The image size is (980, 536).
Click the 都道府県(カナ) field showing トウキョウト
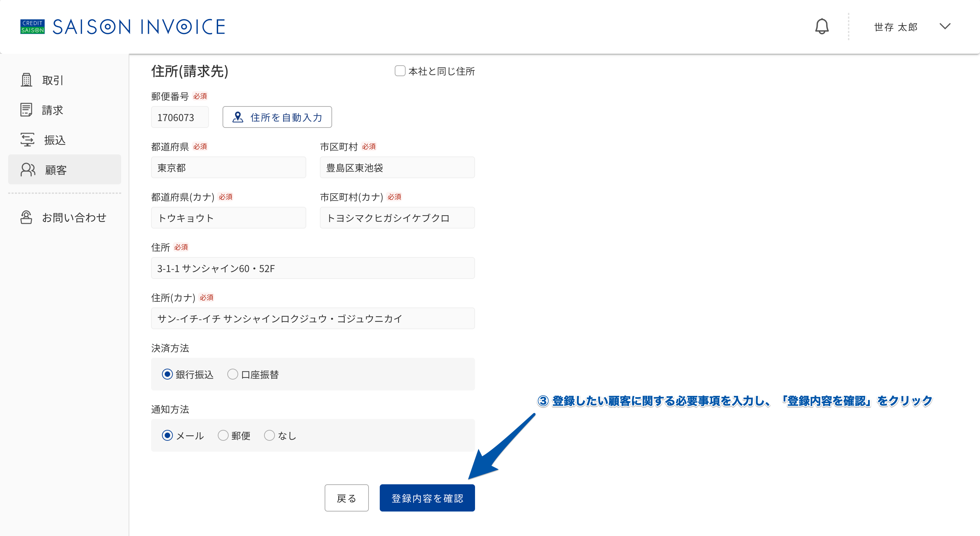coord(228,218)
